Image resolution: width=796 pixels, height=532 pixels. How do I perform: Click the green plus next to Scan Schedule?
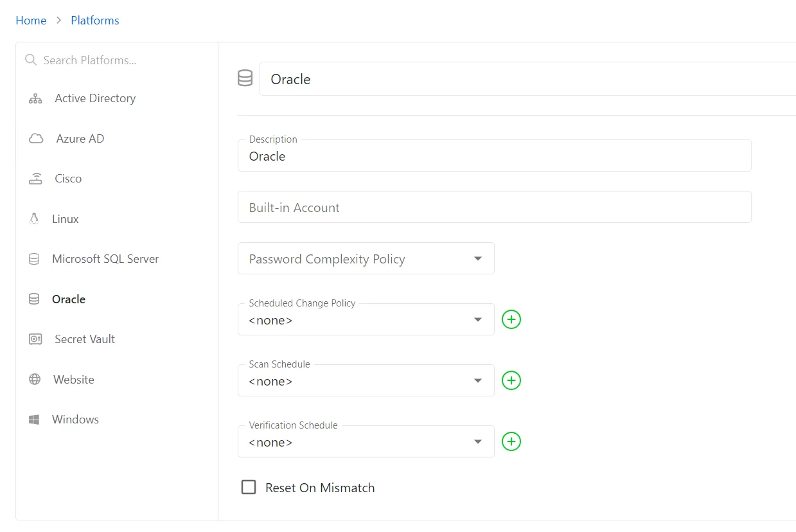point(511,380)
